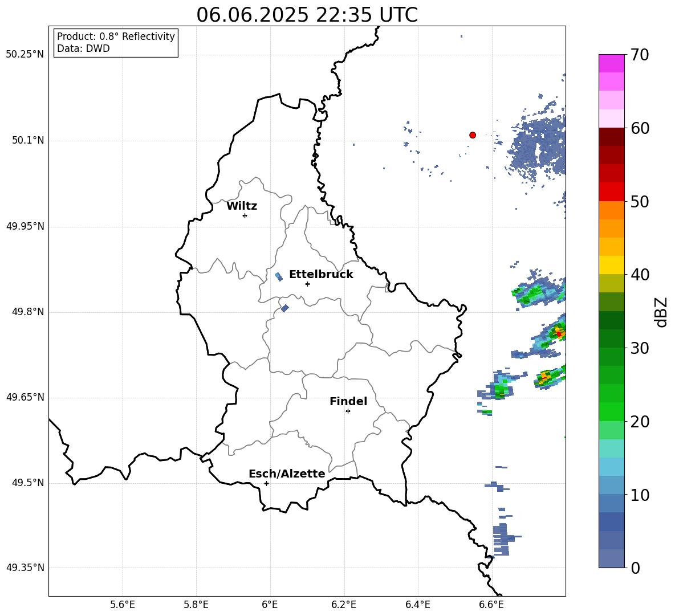Click the colorbar tick value 10
675x616 pixels.
tap(640, 495)
